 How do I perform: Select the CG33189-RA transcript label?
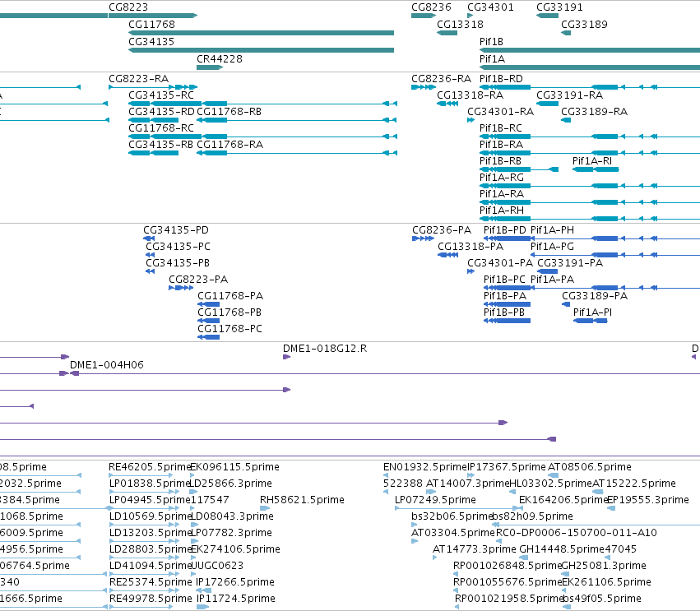coord(594,112)
